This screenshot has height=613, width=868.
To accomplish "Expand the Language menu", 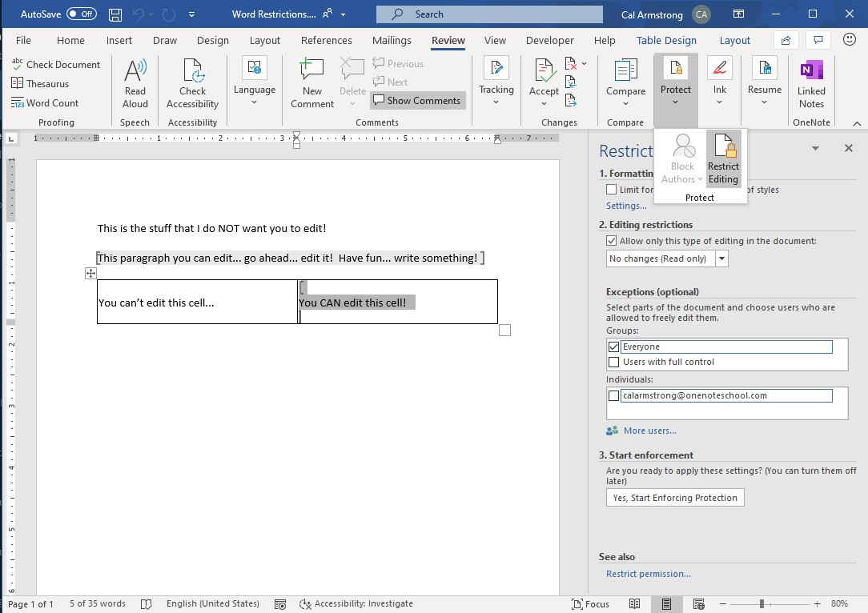I will [x=255, y=82].
